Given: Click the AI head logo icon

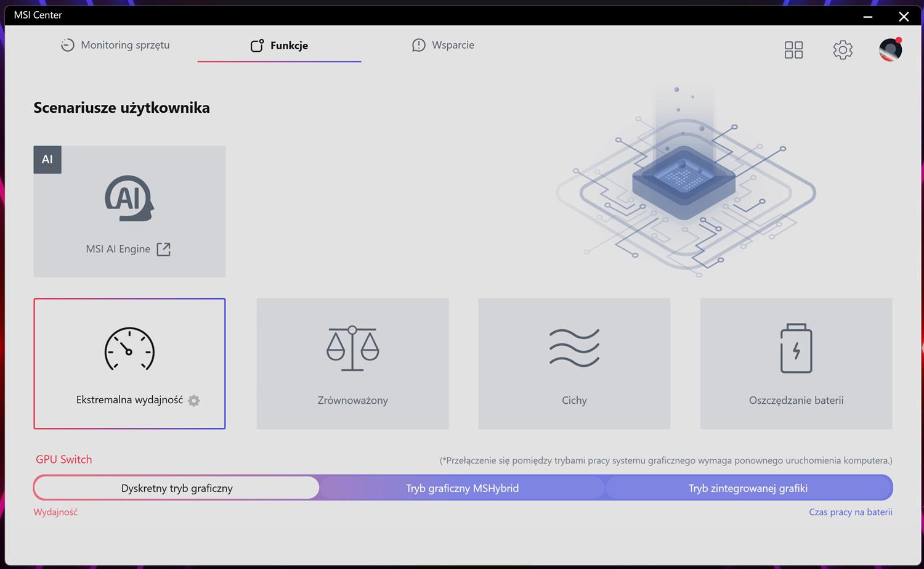Looking at the screenshot, I should pos(129,199).
